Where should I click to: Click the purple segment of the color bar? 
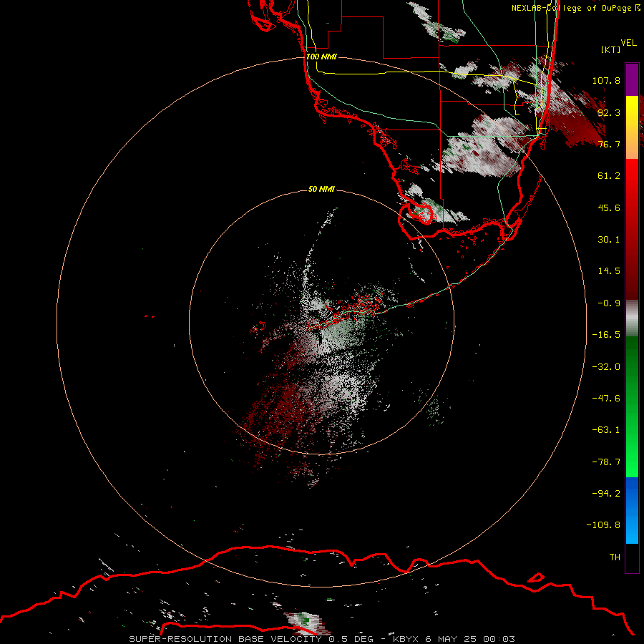coord(632,79)
